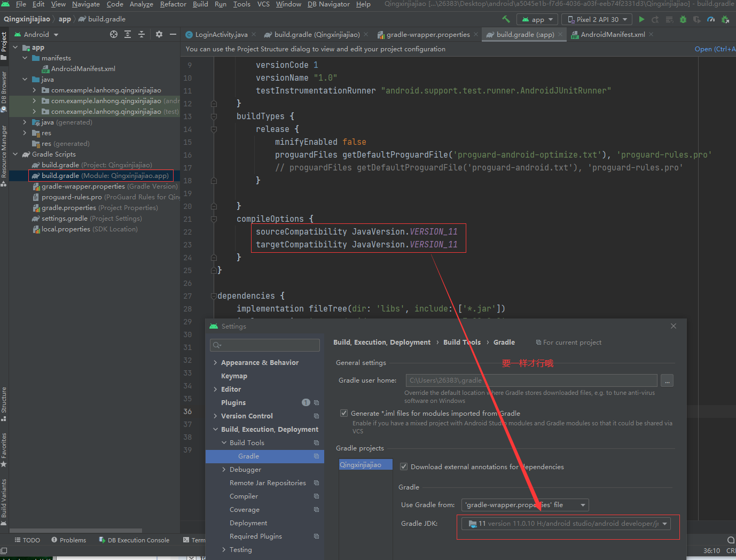Toggle Generate *.iml files checkbox
Screen dimensions: 736x560
pyautogui.click(x=344, y=413)
